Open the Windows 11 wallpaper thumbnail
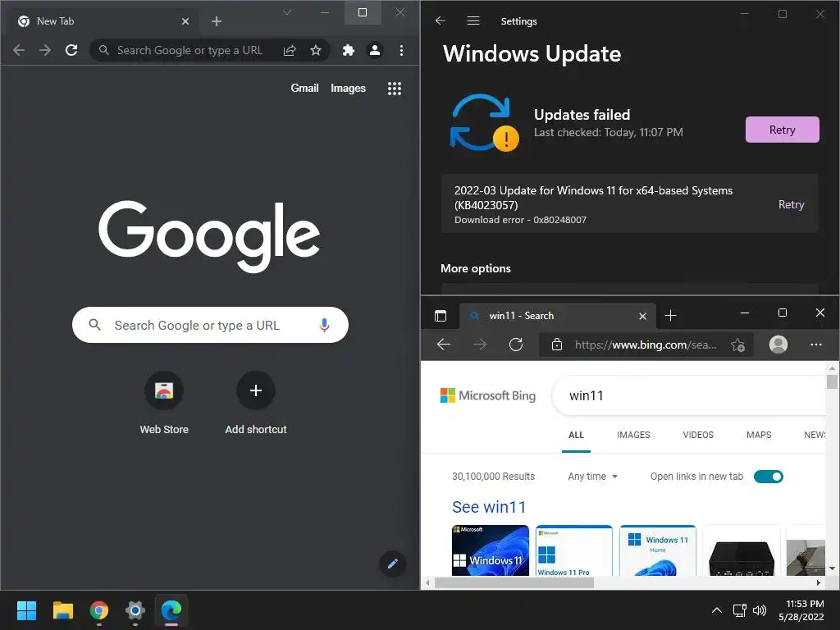The height and width of the screenshot is (630, 840). coord(490,550)
